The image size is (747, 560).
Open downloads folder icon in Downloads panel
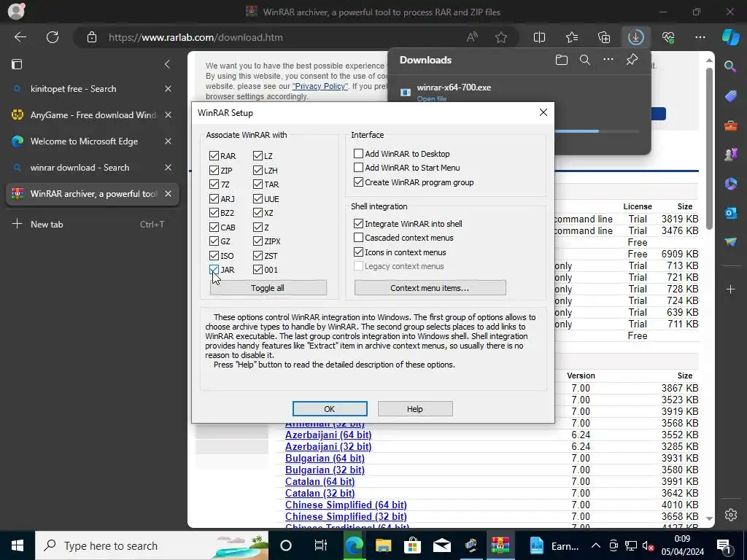click(x=562, y=60)
